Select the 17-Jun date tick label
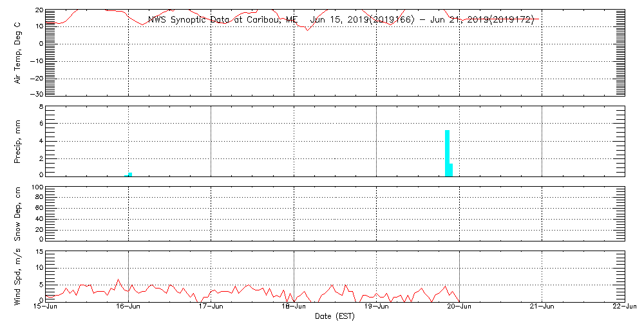 tap(211, 307)
